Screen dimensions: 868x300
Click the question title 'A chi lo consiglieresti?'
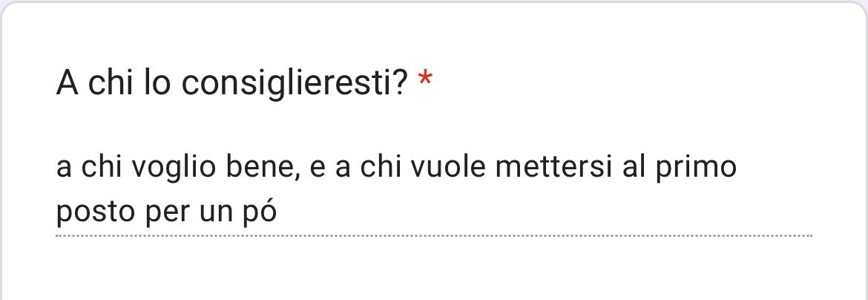232,84
